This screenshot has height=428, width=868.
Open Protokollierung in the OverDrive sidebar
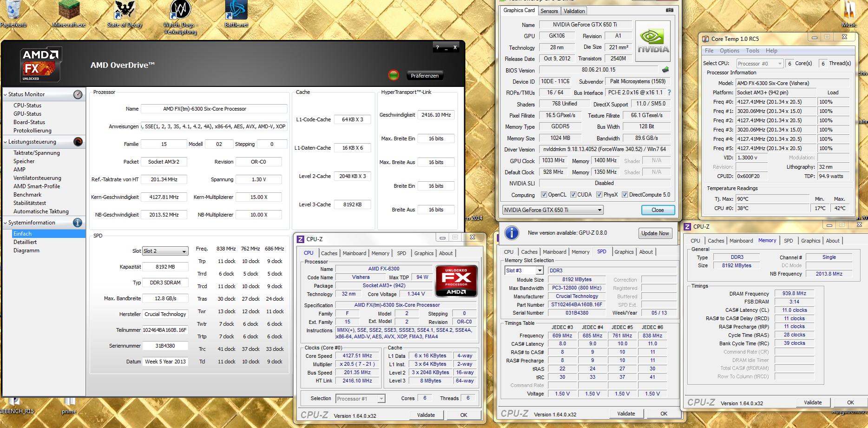tap(33, 131)
